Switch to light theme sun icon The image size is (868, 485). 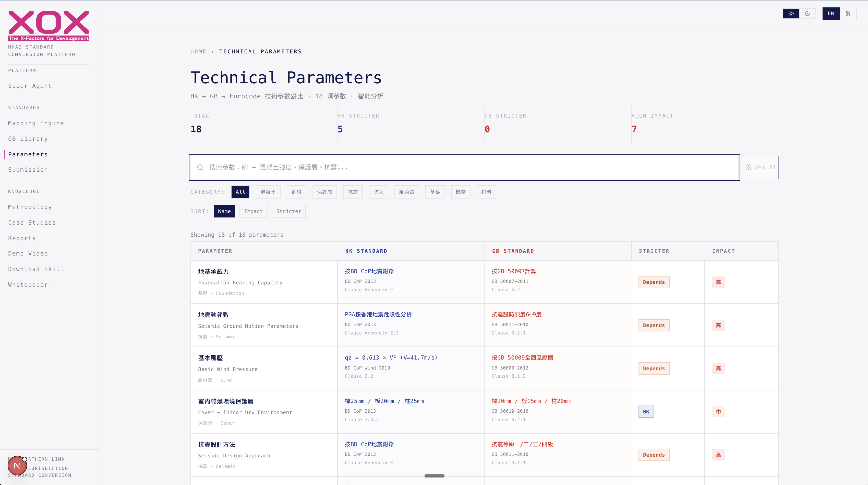[x=791, y=14]
